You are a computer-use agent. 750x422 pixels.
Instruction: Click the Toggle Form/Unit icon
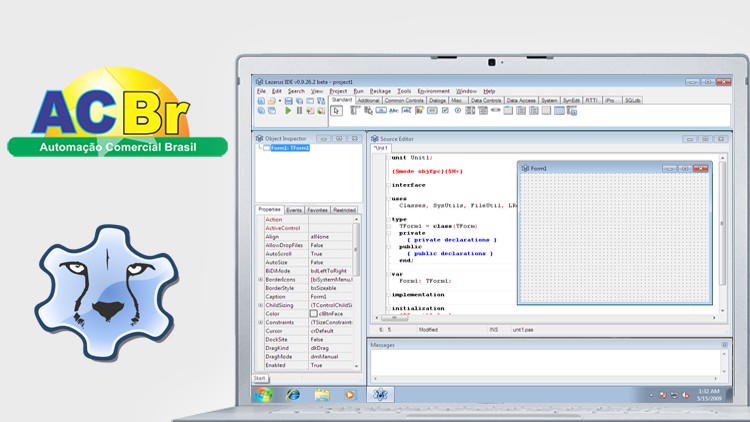coord(321,101)
